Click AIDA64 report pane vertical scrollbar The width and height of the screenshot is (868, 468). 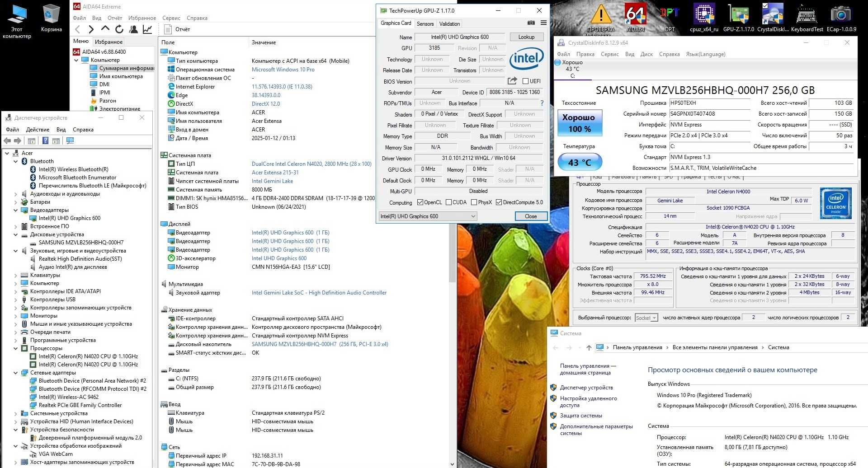(453, 253)
